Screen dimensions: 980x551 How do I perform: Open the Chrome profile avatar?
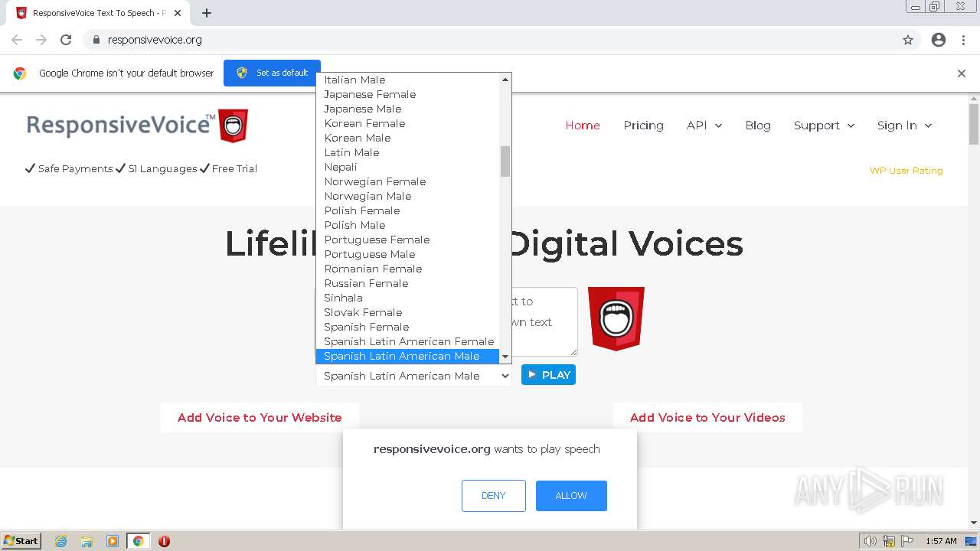click(939, 40)
